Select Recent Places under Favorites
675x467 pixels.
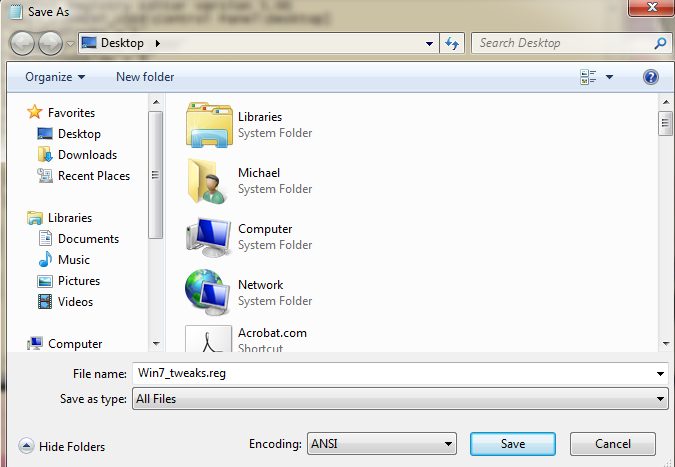click(x=94, y=176)
